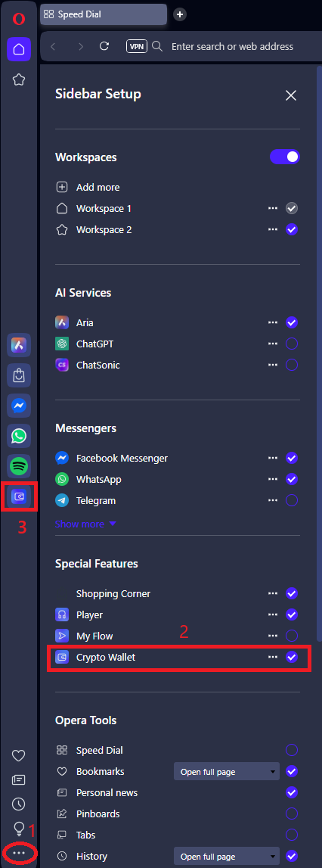Select the Speed Dial tab

click(x=104, y=14)
